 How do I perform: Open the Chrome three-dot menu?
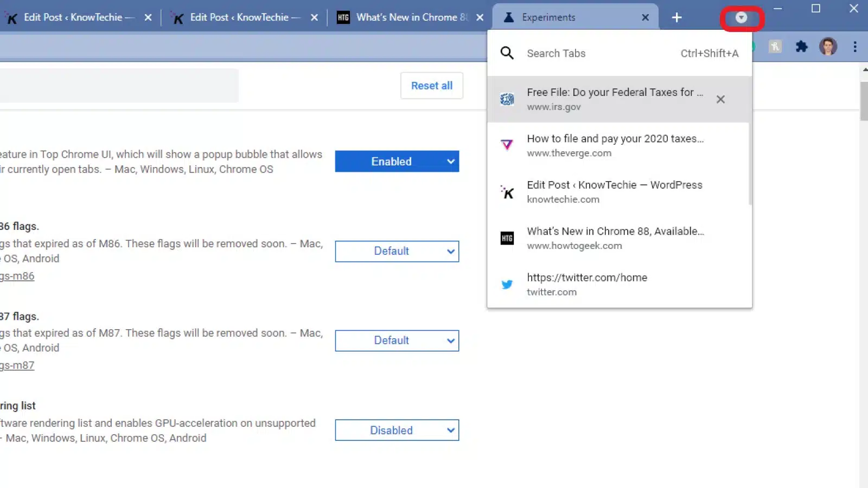(x=854, y=47)
